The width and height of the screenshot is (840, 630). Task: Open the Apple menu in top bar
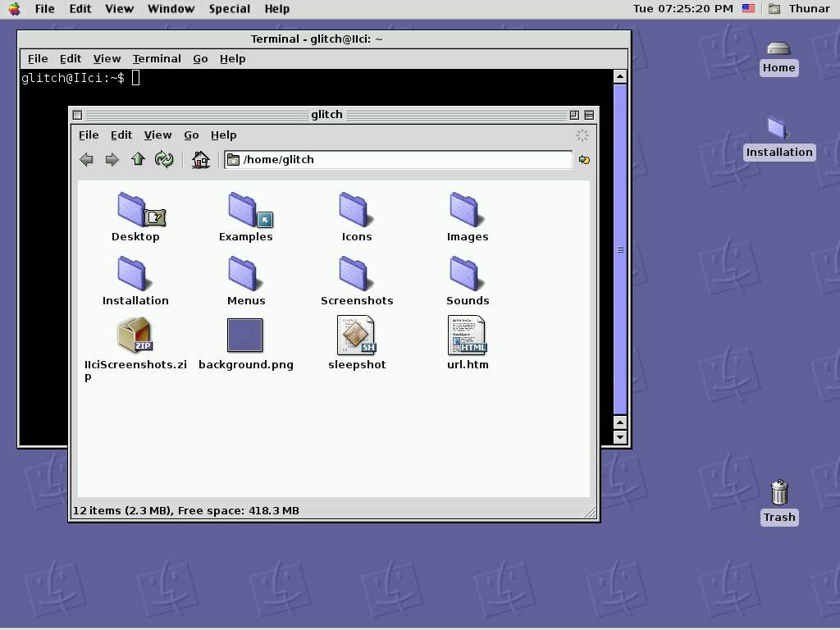click(x=15, y=8)
